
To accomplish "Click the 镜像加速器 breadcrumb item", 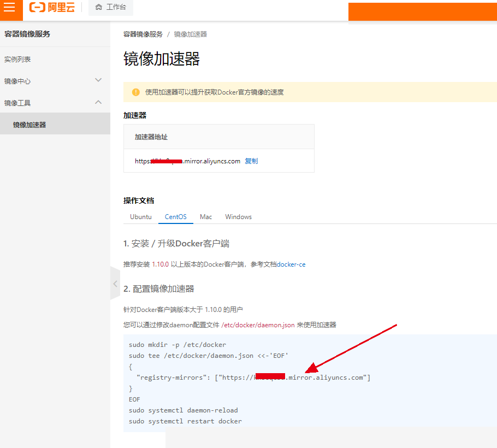I will click(191, 34).
